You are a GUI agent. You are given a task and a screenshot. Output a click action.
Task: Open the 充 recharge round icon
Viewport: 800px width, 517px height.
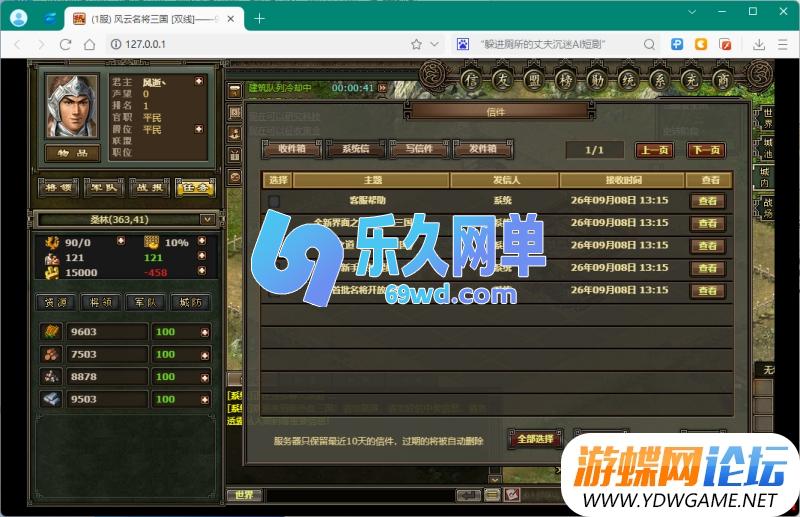click(x=692, y=80)
